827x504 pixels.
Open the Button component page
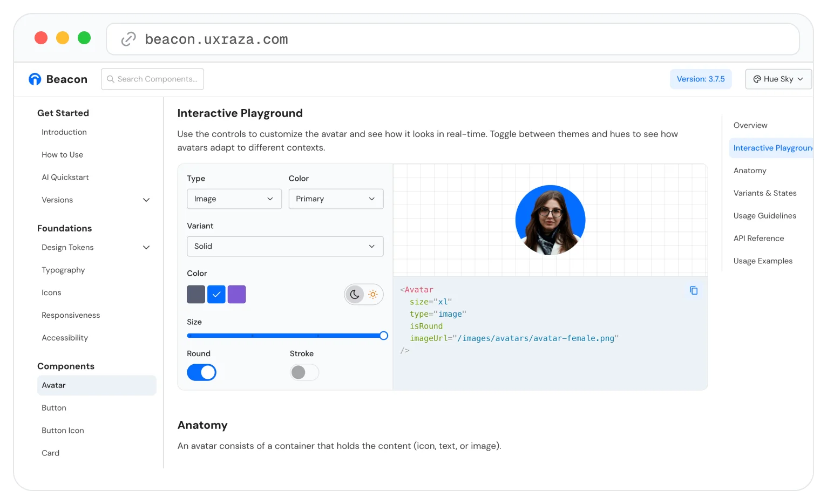pyautogui.click(x=54, y=408)
